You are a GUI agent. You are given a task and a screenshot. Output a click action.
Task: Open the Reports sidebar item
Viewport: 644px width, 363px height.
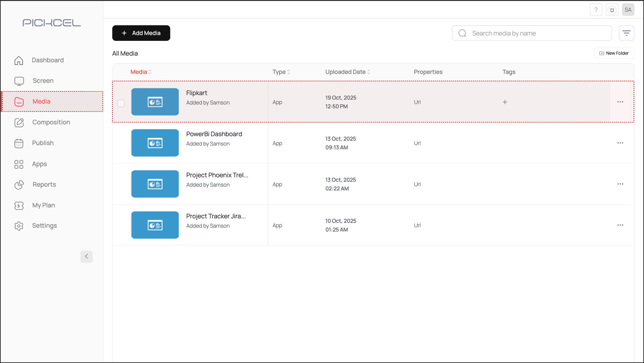pyautogui.click(x=44, y=185)
